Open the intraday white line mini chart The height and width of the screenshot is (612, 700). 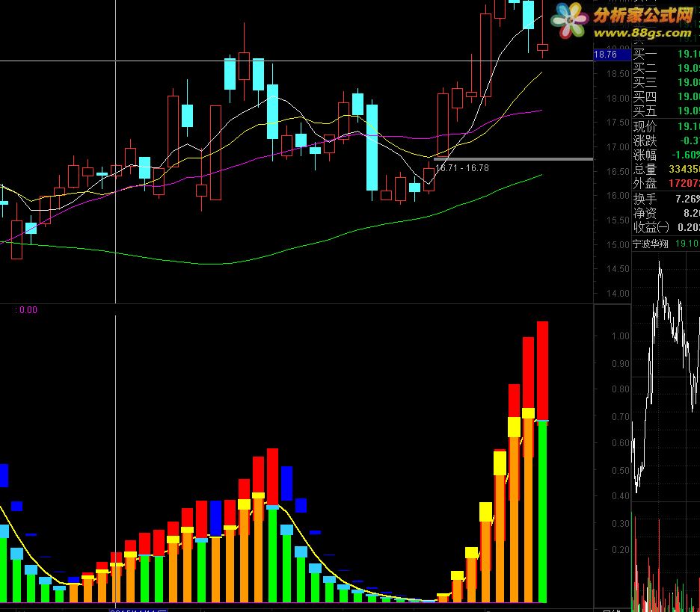tap(666, 377)
